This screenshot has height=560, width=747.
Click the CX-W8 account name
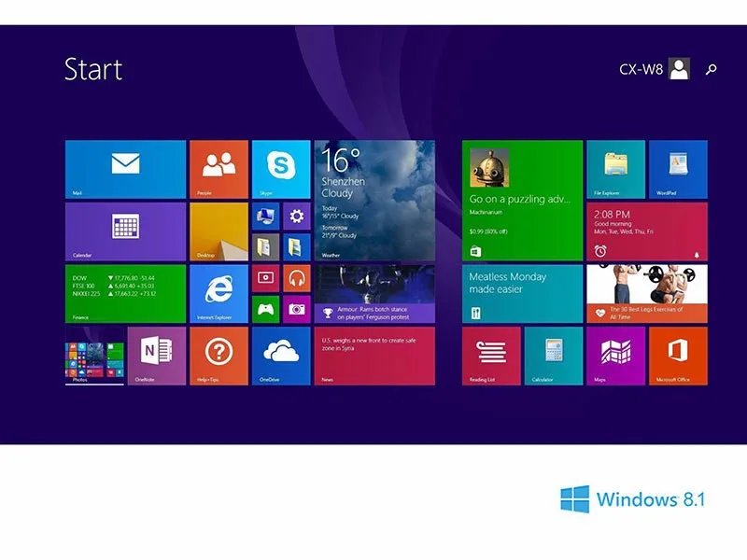point(641,69)
